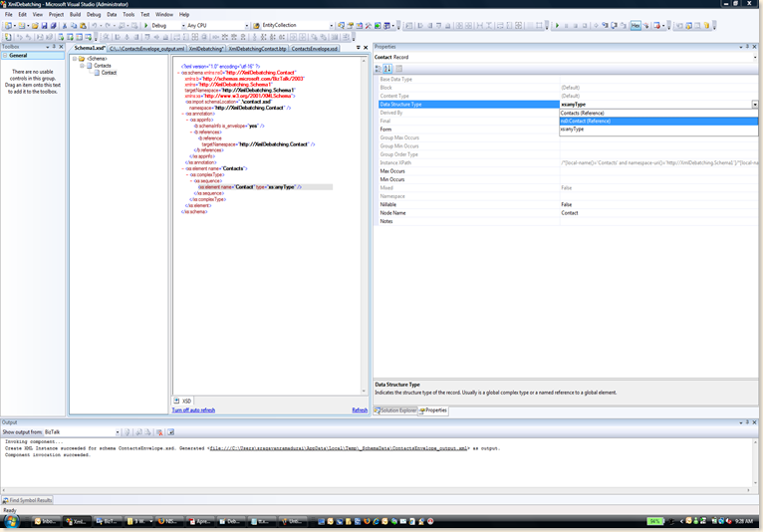The width and height of the screenshot is (763, 532).
Task: Click the Hex display toolbar button
Action: tap(636, 26)
